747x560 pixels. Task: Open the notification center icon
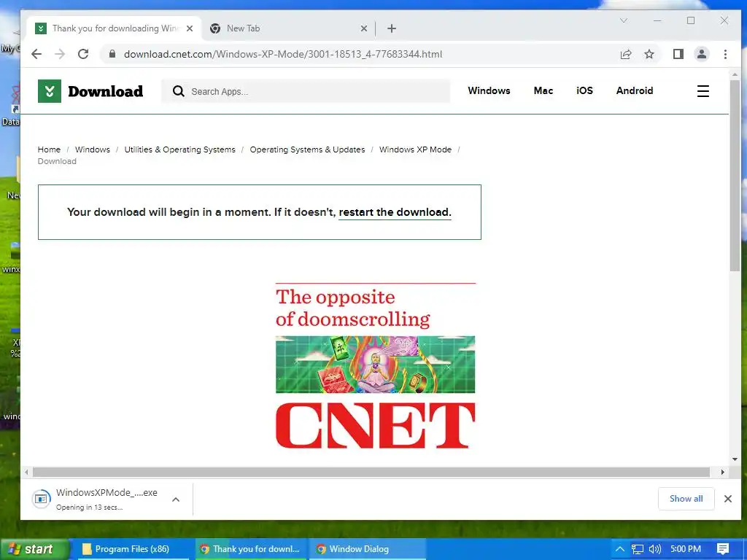(x=723, y=549)
